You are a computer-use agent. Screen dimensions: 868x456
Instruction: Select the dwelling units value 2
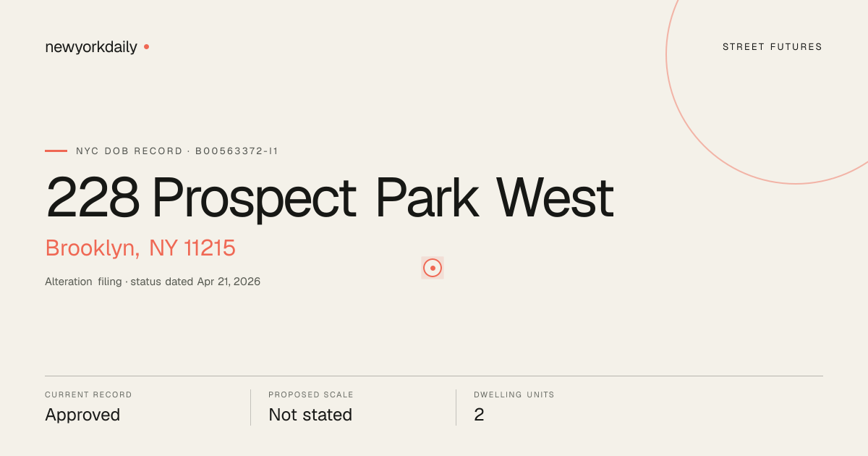click(479, 415)
